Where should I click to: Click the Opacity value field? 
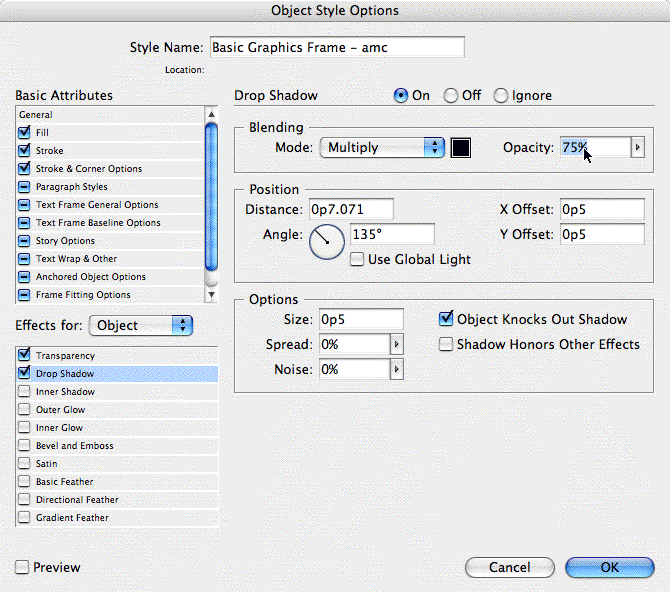tap(596, 147)
